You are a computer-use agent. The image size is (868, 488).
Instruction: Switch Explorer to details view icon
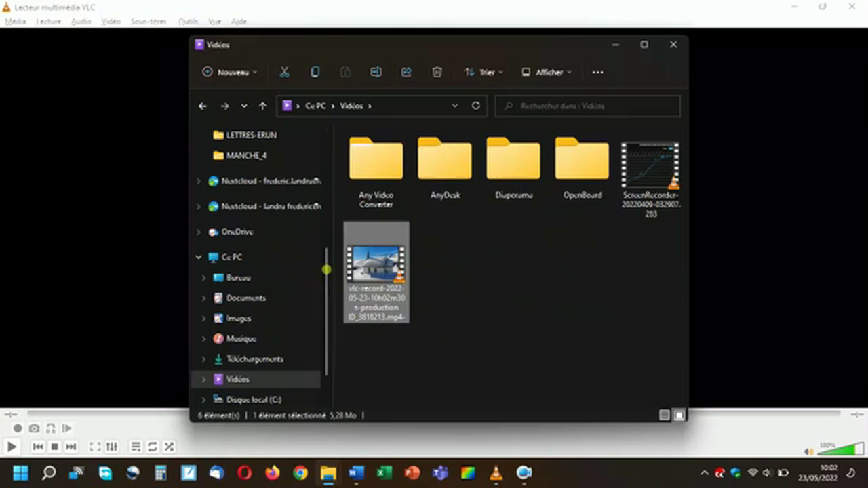click(665, 415)
